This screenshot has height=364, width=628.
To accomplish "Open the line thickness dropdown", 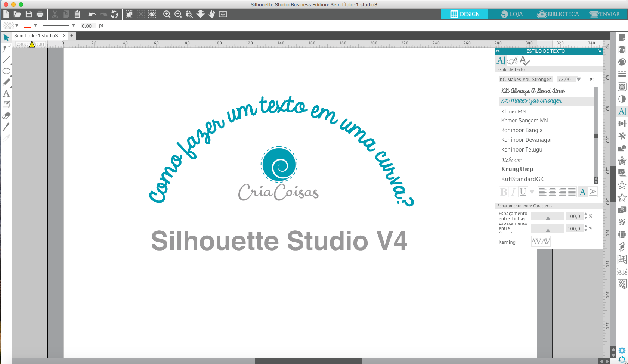I will click(73, 25).
